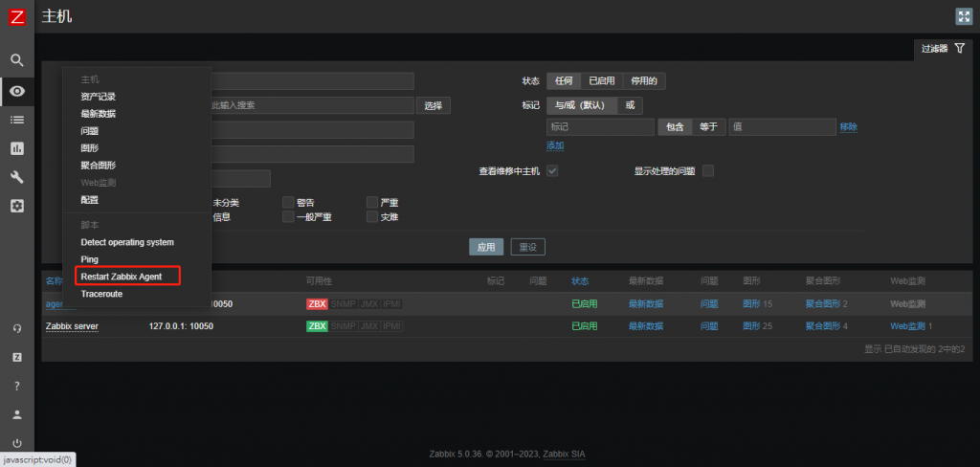Click the sign out power icon
This screenshot has height=467, width=980.
pyautogui.click(x=17, y=443)
